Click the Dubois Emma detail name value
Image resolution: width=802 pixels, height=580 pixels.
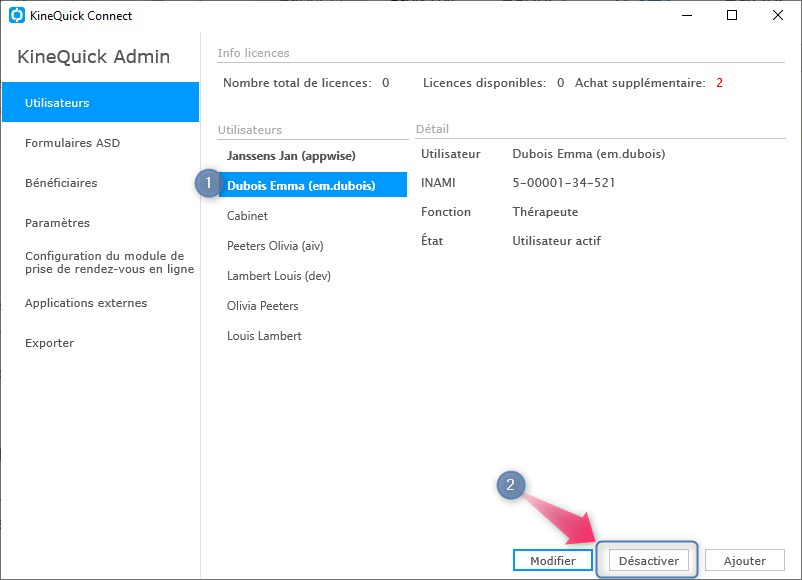(589, 153)
